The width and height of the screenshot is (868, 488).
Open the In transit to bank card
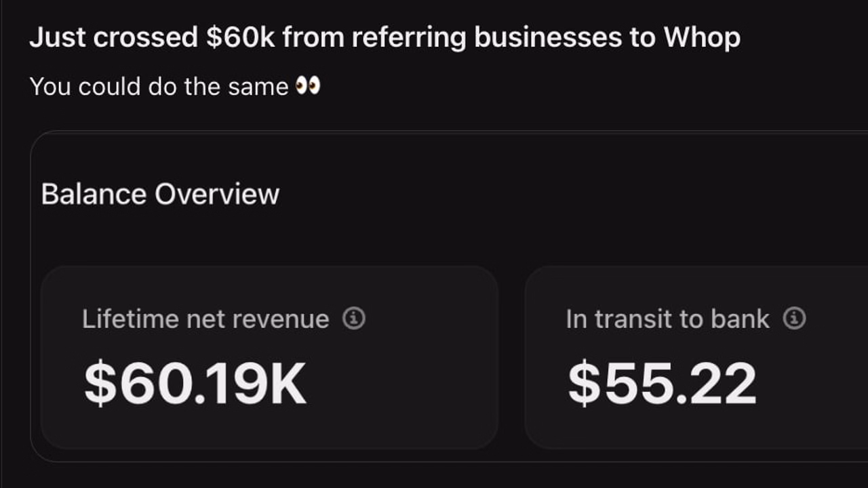tap(696, 357)
